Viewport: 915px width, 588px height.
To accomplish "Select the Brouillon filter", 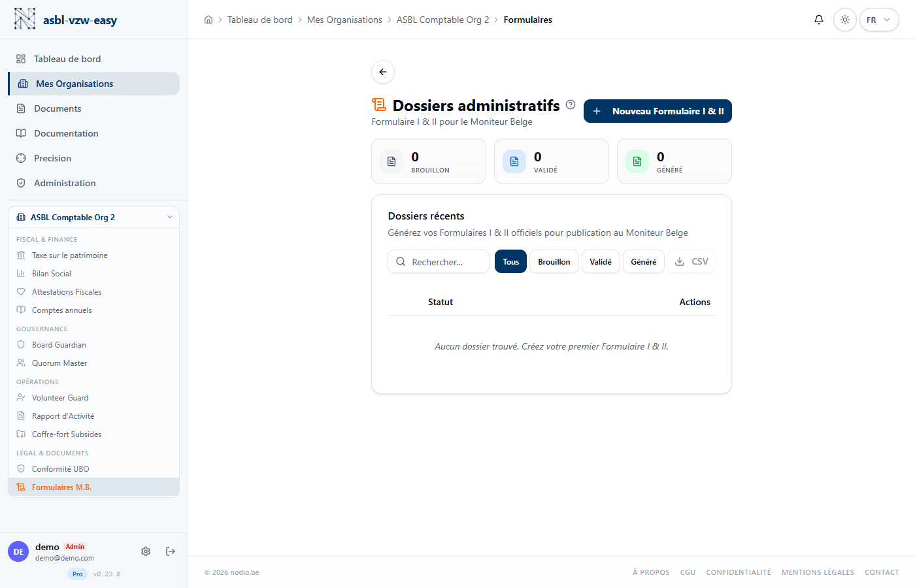I will 554,261.
